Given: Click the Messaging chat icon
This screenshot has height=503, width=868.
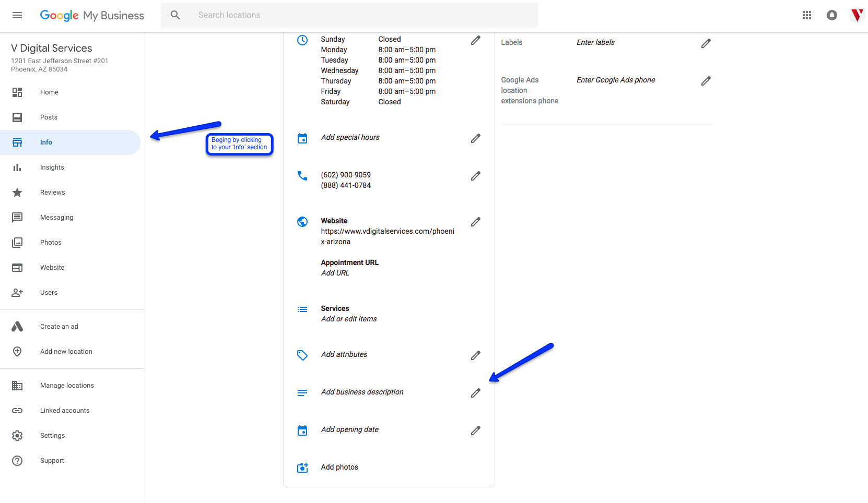Looking at the screenshot, I should pos(17,218).
